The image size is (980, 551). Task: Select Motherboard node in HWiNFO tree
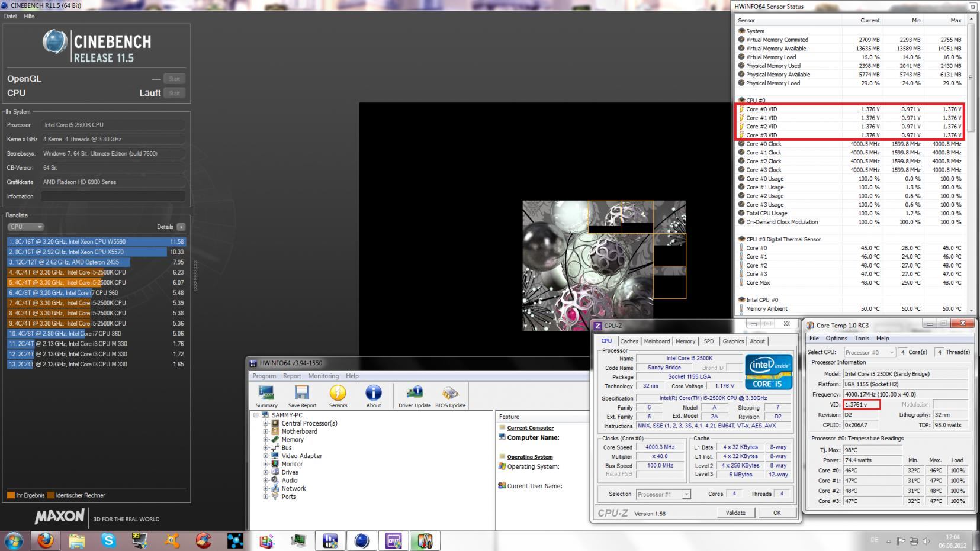(x=299, y=431)
